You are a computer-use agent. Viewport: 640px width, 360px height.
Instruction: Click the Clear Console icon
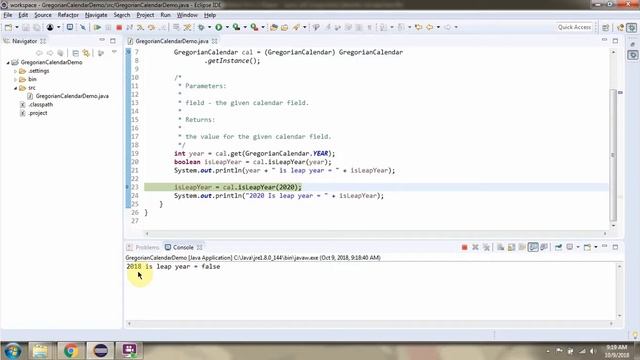pos(500,247)
